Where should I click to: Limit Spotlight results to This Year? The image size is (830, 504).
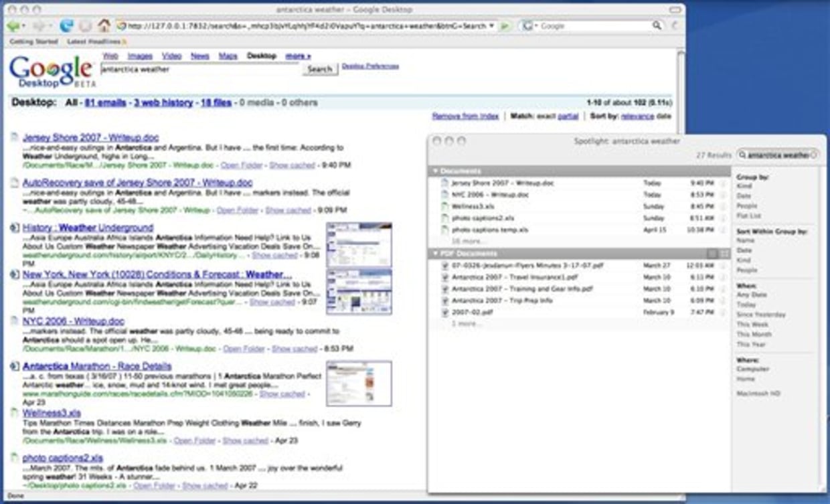752,345
